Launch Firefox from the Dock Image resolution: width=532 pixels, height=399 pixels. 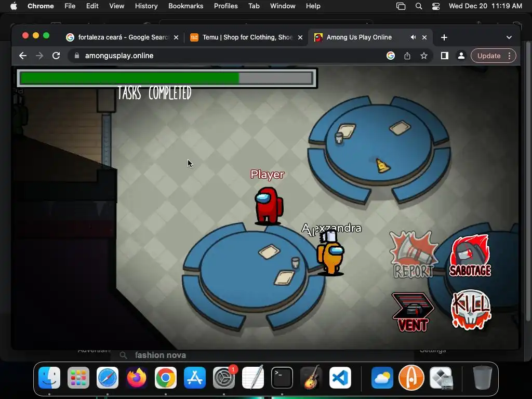[137, 377]
